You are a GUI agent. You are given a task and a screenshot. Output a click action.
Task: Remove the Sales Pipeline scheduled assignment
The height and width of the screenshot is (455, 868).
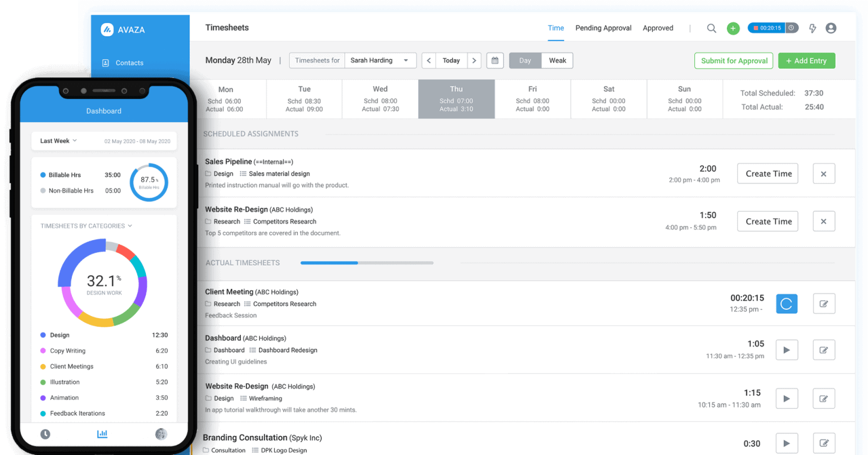coord(823,174)
